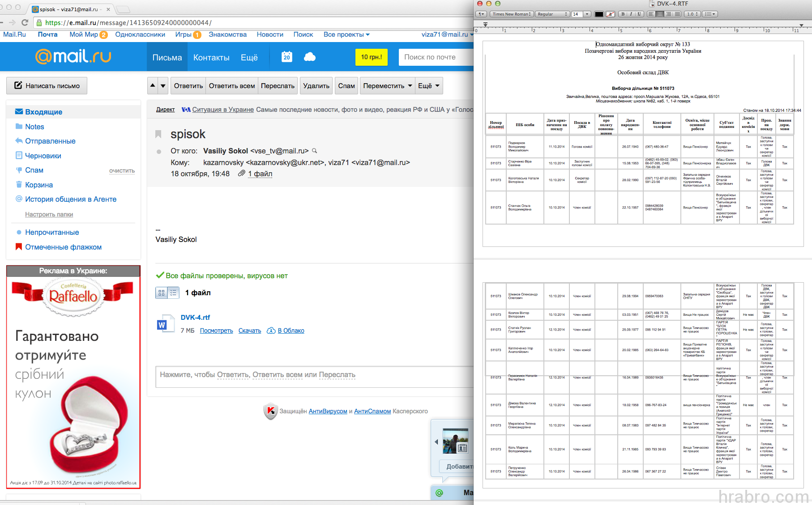Toggle Underline formatting in TextEdit
Image resolution: width=812 pixels, height=505 pixels.
(x=639, y=14)
